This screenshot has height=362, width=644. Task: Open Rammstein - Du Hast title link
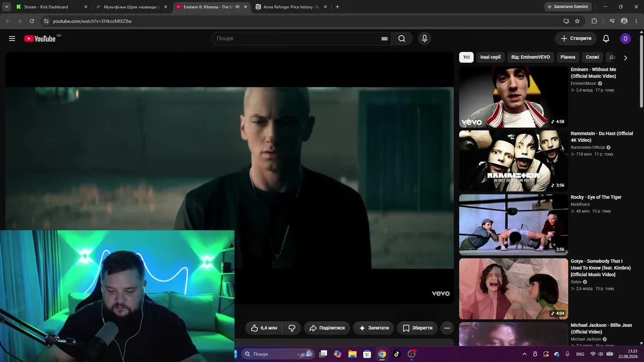602,137
